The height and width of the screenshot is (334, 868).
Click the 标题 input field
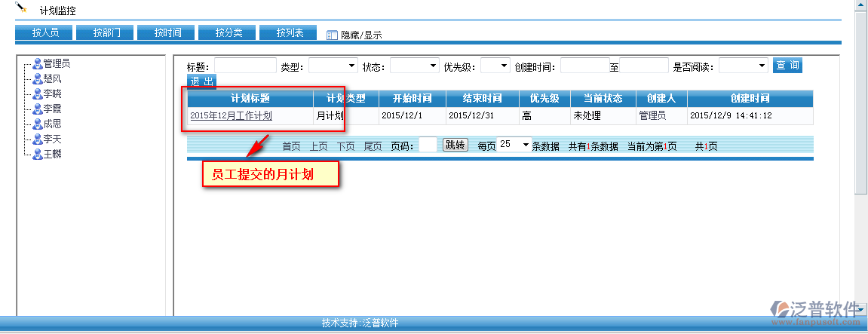(x=245, y=66)
